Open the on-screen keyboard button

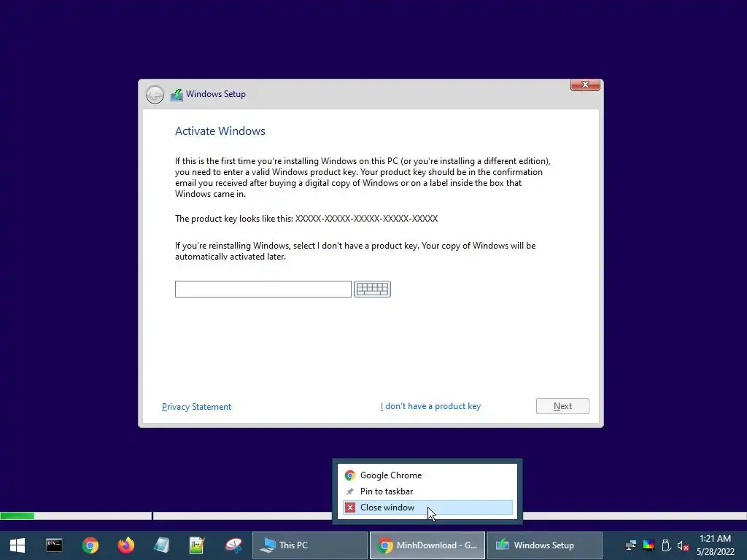[372, 289]
